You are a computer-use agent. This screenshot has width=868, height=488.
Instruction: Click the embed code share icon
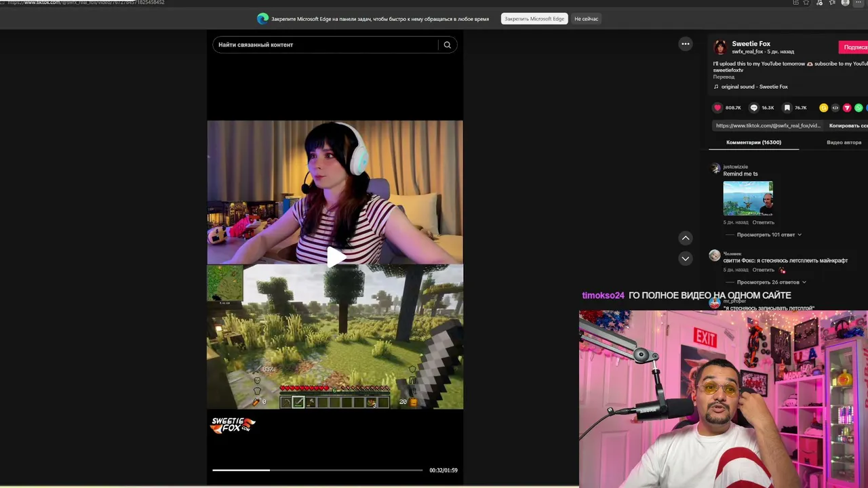click(x=835, y=108)
